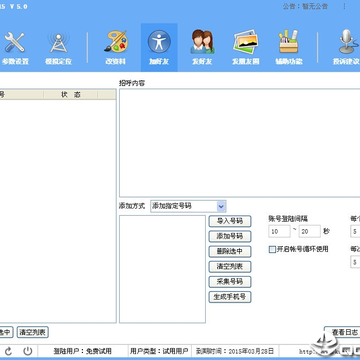The width and height of the screenshot is (360, 360).
Task: Click the 登陆用户:免费试用 status text
Action: [x=82, y=351]
